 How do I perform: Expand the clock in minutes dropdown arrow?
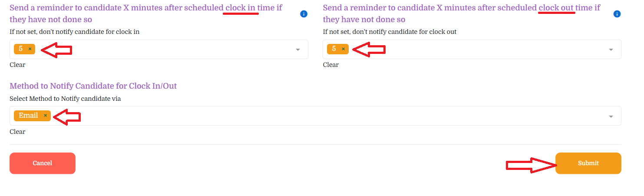[298, 50]
